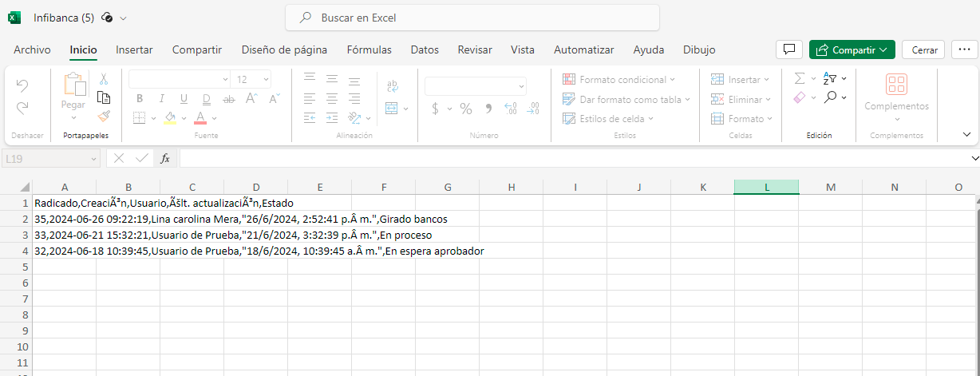The width and height of the screenshot is (980, 376).
Task: Toggle underline formatting
Action: 184,99
